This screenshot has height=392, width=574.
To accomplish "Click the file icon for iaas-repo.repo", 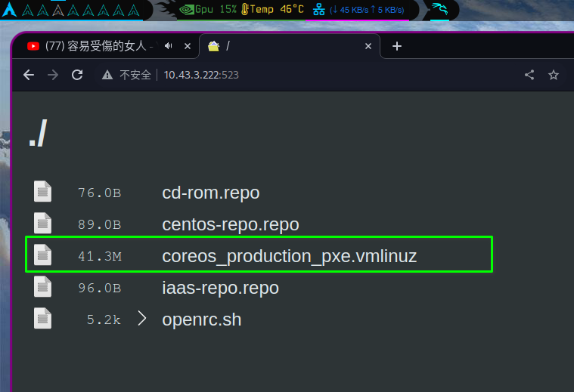I will pyautogui.click(x=43, y=287).
